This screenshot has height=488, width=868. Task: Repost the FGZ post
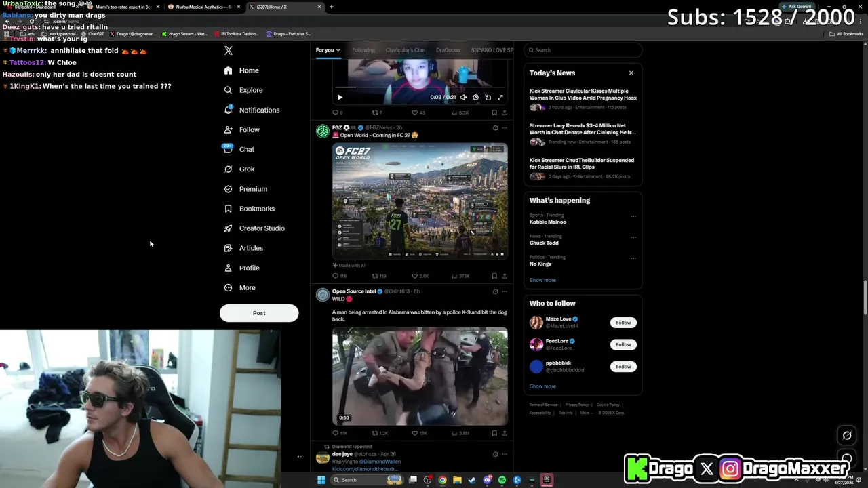tap(378, 276)
